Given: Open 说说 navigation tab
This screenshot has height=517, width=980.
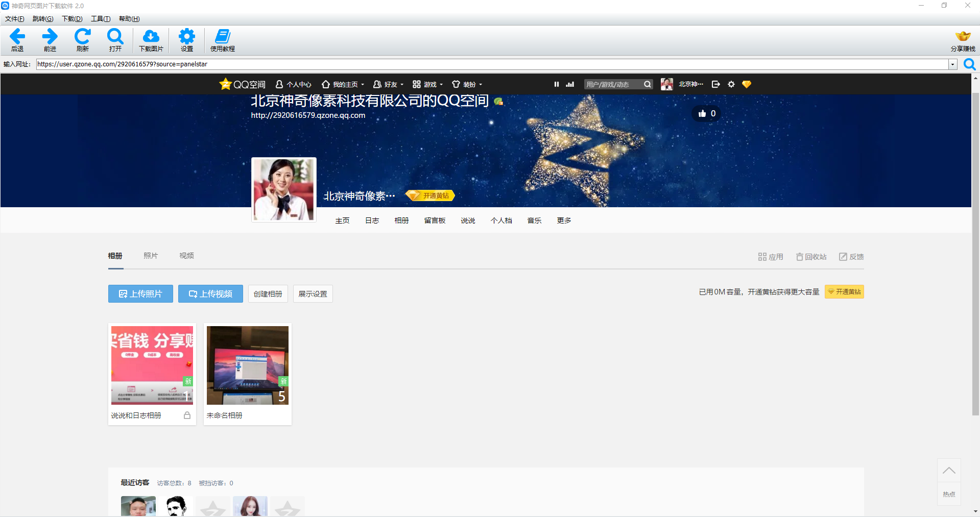Looking at the screenshot, I should click(x=468, y=220).
